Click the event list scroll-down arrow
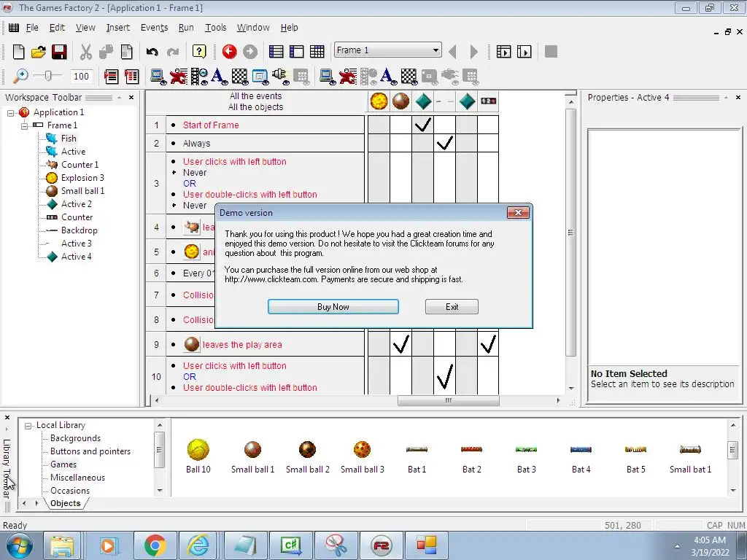The image size is (747, 560). [x=571, y=389]
